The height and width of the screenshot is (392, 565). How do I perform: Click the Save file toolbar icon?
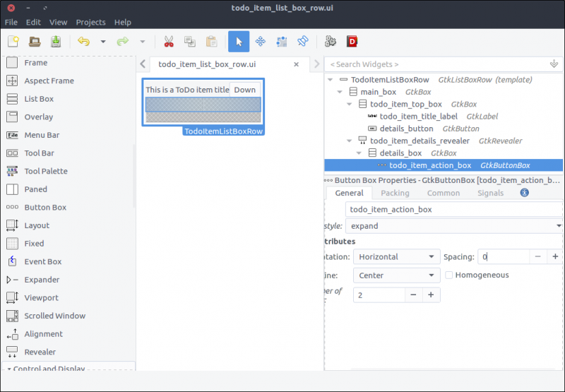56,42
